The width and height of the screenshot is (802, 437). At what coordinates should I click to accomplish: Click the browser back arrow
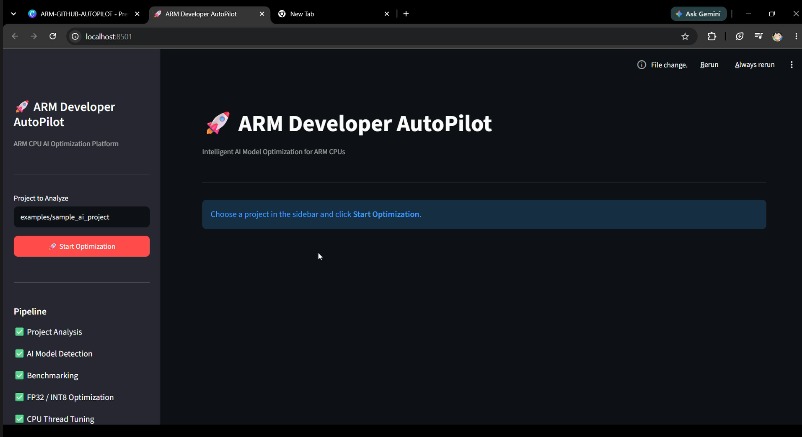pyautogui.click(x=15, y=36)
